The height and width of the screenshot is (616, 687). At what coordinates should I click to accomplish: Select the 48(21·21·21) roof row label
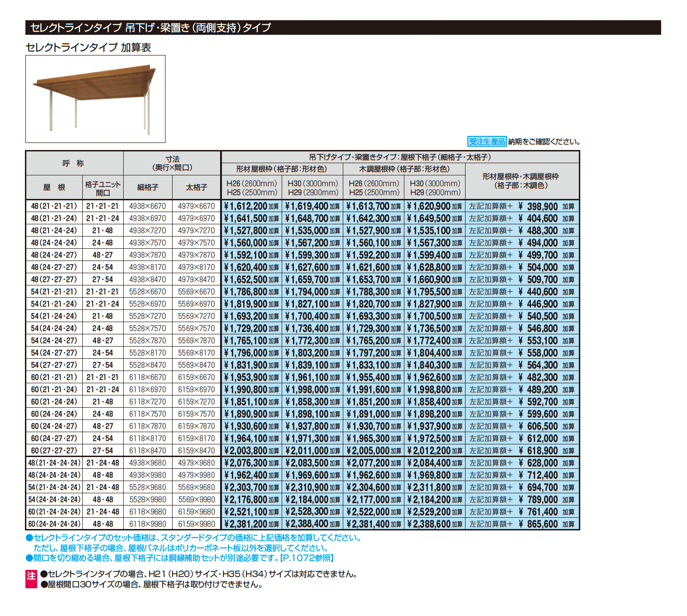54,206
